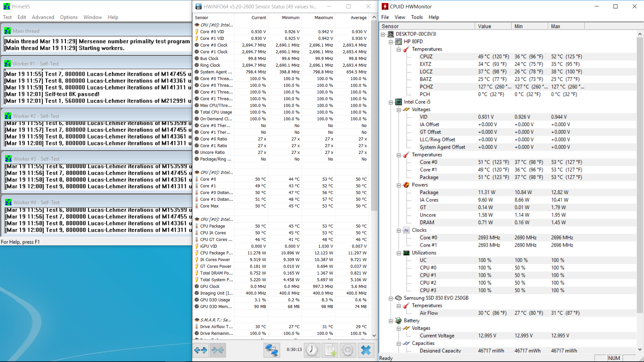Click HWiNFO sensor list scroll down arrow
The height and width of the screenshot is (362, 644).
pyautogui.click(x=374, y=336)
